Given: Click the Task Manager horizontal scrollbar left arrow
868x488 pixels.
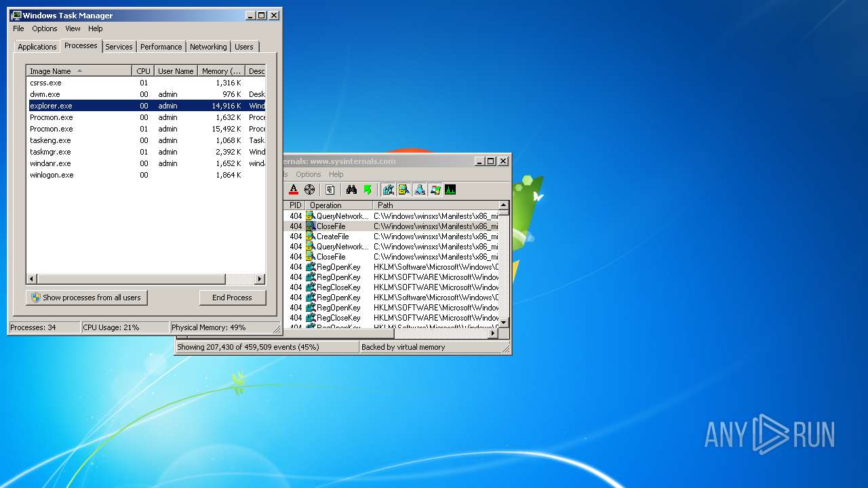Looking at the screenshot, I should coord(32,279).
